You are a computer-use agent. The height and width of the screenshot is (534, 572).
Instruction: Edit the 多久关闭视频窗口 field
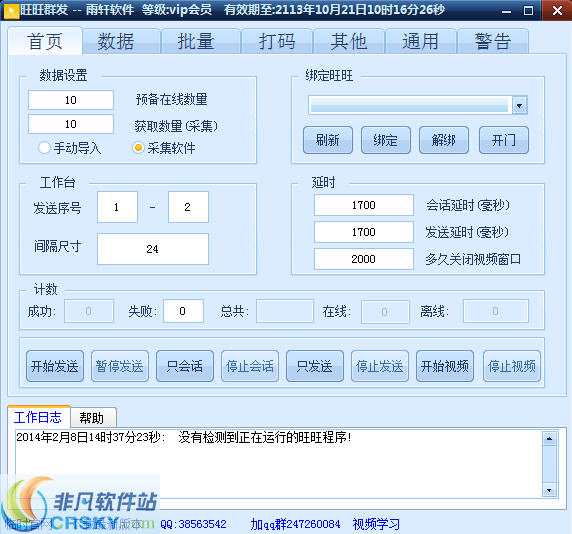364,259
